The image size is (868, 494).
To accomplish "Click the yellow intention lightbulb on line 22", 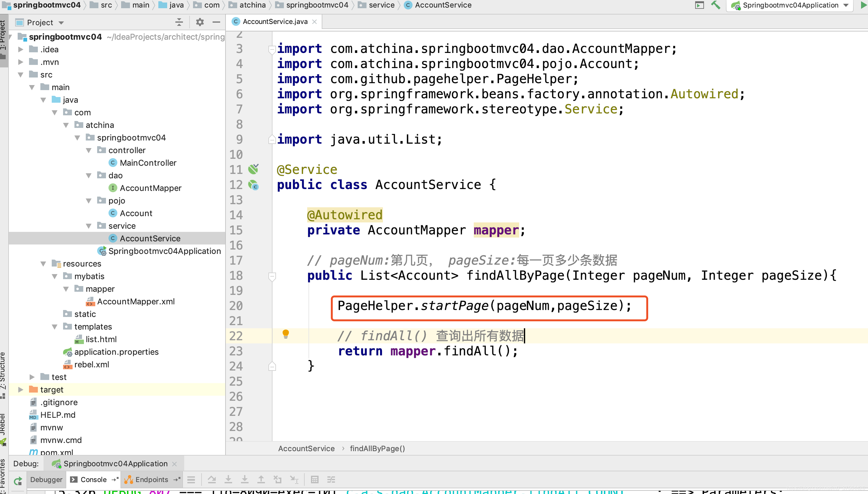I will click(285, 334).
